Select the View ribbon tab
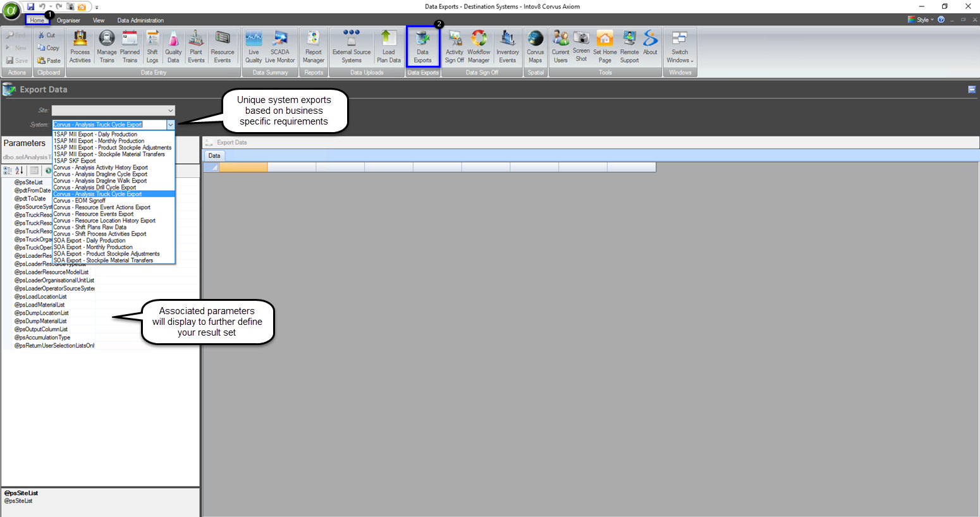Screen dimensions: 980x517 point(99,20)
